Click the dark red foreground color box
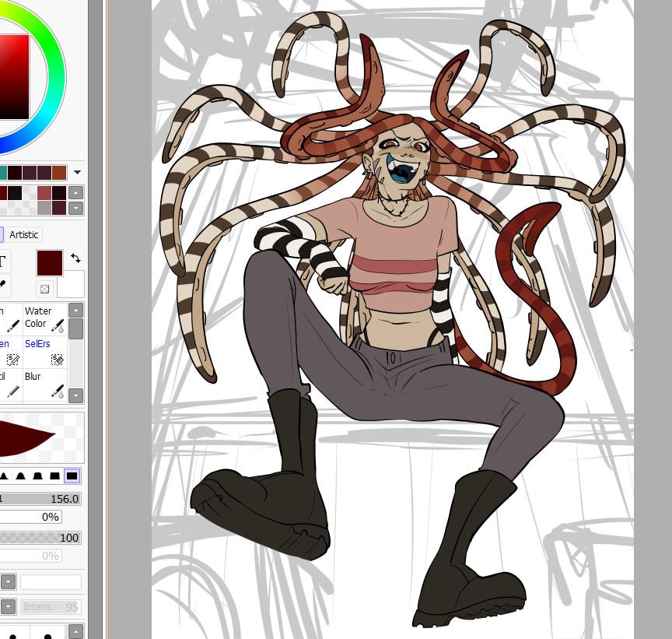Viewport: 672px width, 639px height. click(50, 263)
